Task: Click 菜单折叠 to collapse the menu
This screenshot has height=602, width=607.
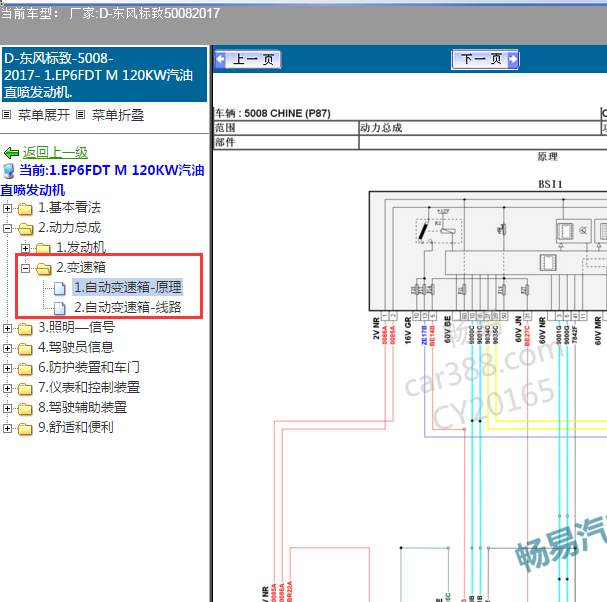Action: (118, 115)
